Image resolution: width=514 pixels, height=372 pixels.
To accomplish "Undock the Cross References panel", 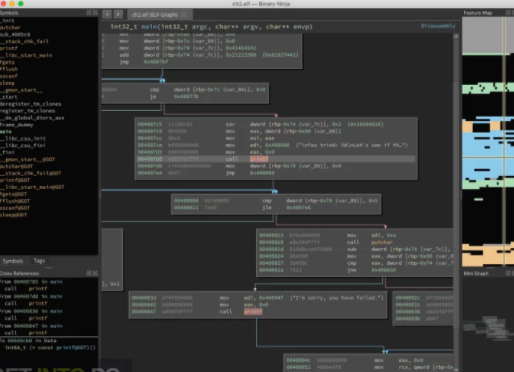I will (89, 273).
